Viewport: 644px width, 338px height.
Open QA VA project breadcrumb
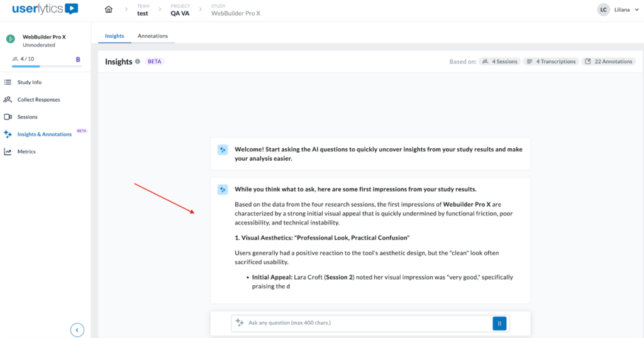tap(179, 13)
